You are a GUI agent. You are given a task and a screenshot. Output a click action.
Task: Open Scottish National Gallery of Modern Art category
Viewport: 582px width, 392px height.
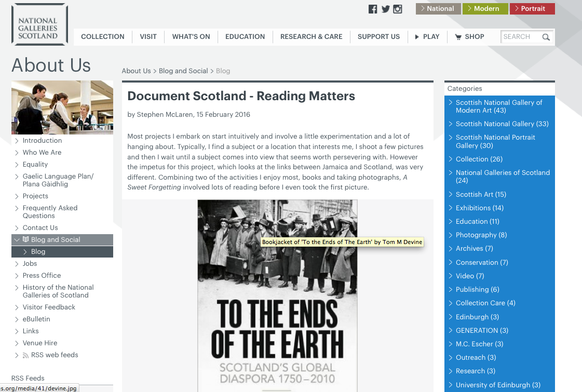click(499, 106)
